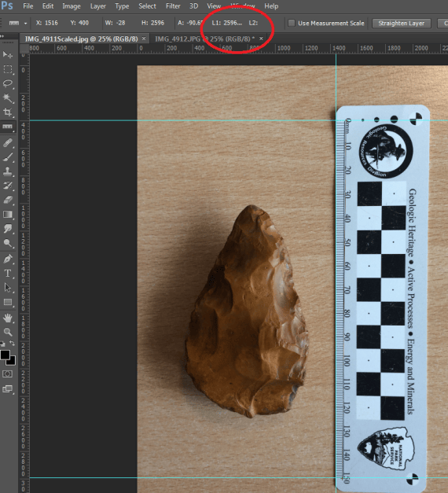This screenshot has width=448, height=493.
Task: Click the hand axe in the image
Action: [x=247, y=311]
